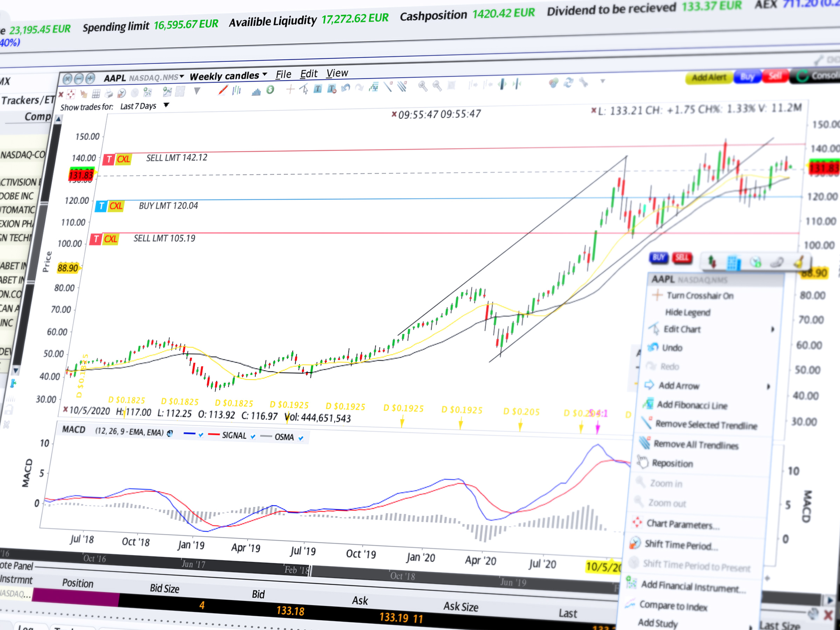This screenshot has width=840, height=630.
Task: Cancel SELL LMT 142.12 order via CXL
Action: (124, 159)
